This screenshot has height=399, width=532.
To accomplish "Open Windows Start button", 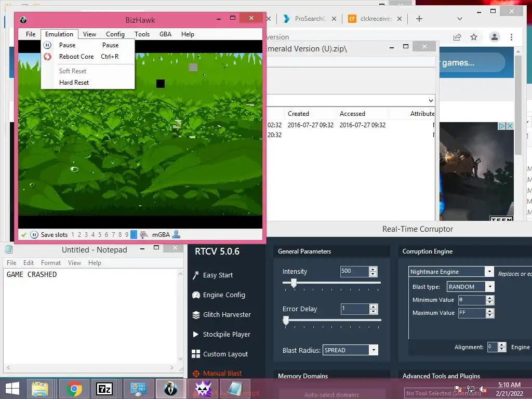I will click(12, 389).
